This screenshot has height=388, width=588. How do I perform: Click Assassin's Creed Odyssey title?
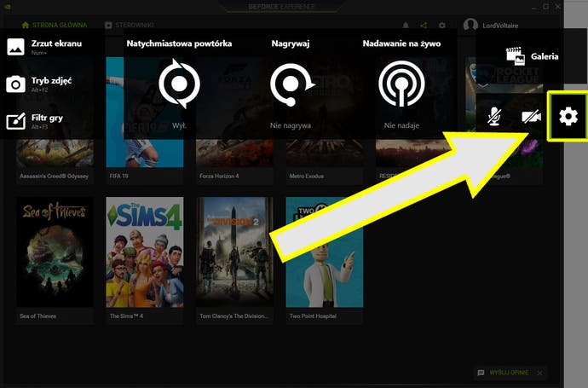54,176
